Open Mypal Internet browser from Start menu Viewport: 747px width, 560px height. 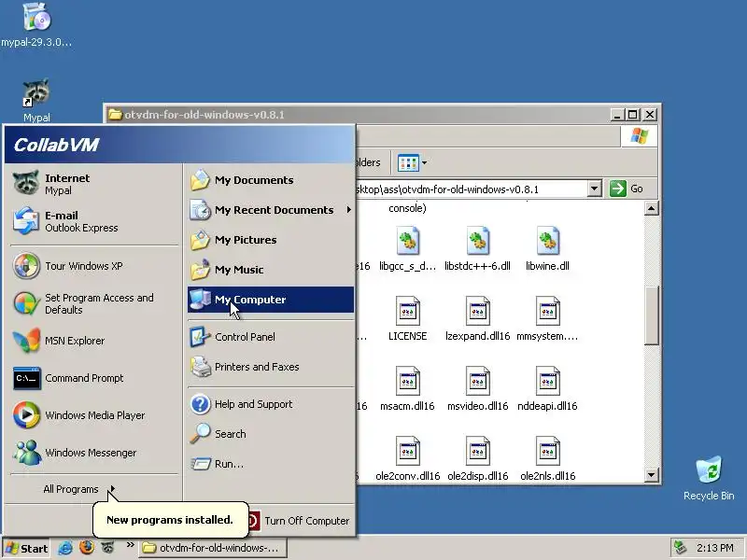tap(94, 184)
